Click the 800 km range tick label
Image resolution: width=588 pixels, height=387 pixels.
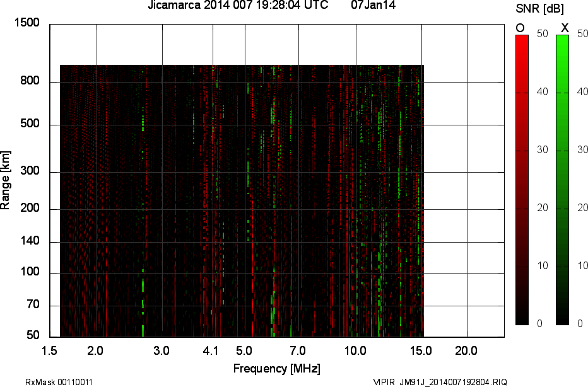tap(30, 81)
